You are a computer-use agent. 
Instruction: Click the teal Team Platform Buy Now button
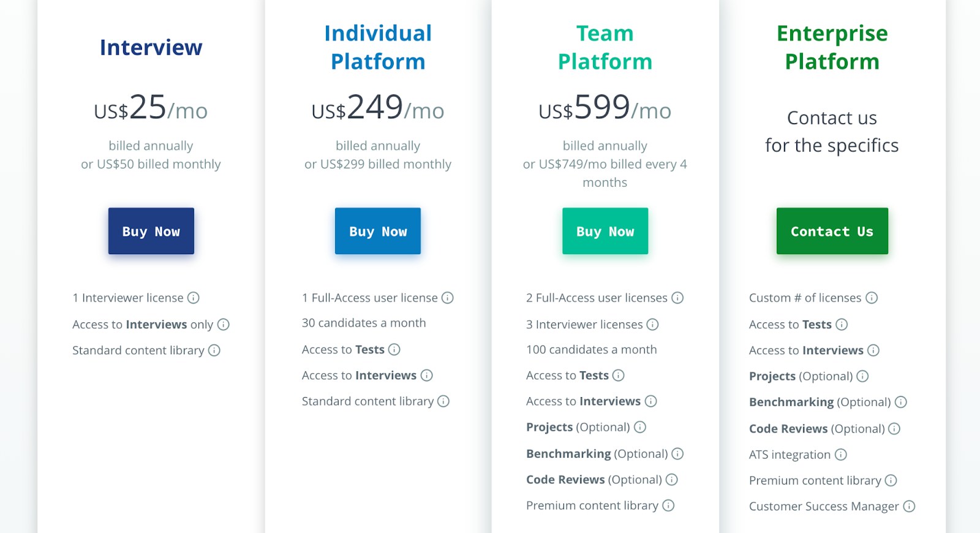click(x=605, y=231)
